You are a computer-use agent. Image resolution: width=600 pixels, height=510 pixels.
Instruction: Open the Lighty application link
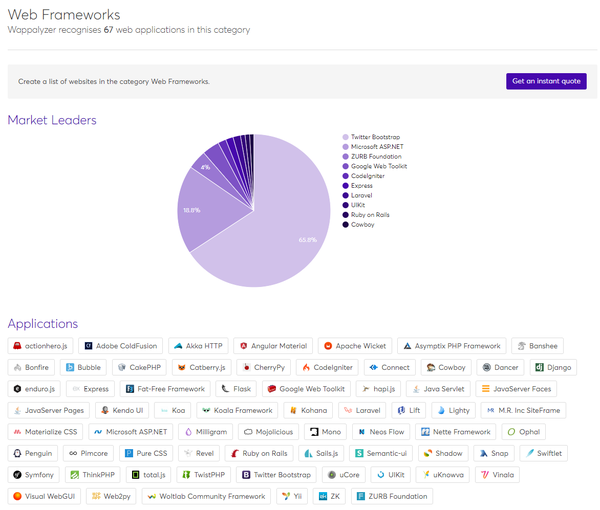click(x=453, y=410)
